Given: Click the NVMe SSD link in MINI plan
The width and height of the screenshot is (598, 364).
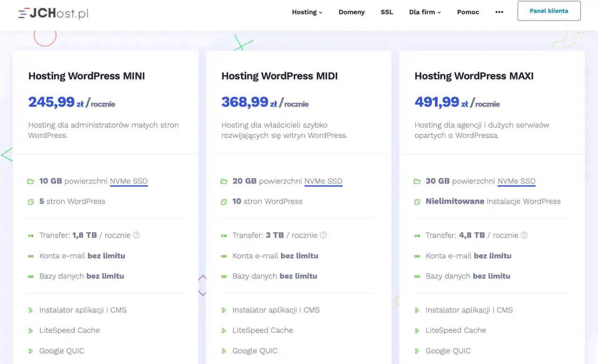Looking at the screenshot, I should (129, 181).
